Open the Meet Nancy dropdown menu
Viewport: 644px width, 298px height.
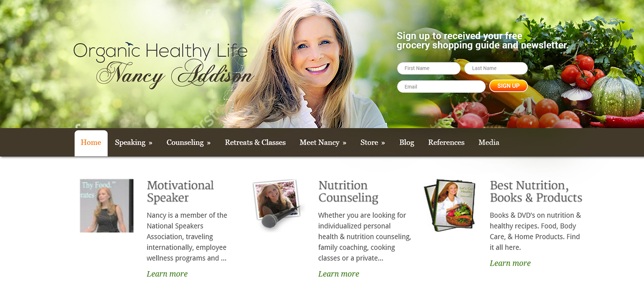(x=323, y=142)
